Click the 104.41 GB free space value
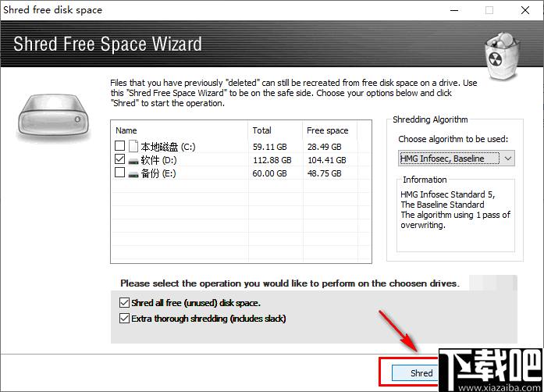 coord(327,160)
